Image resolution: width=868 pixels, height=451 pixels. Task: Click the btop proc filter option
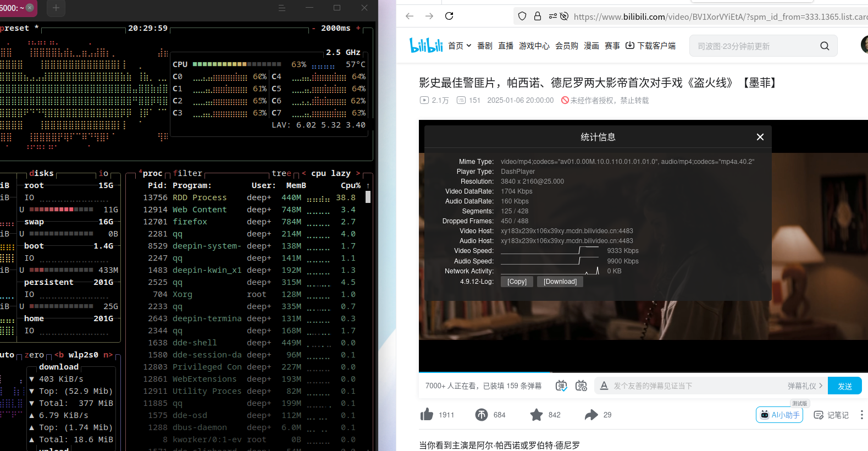[x=187, y=173]
